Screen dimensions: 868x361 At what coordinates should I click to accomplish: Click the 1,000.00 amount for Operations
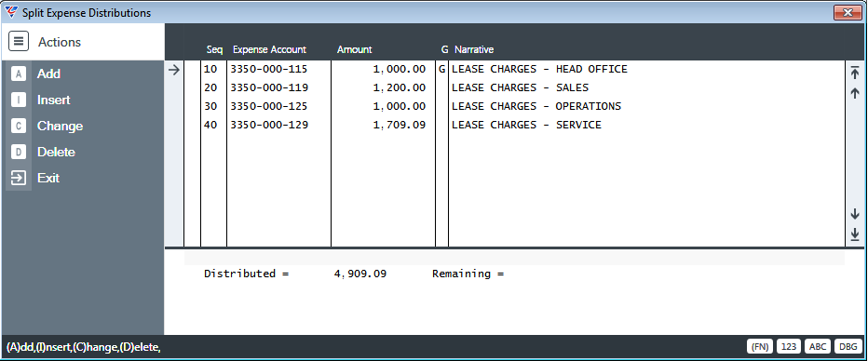(x=400, y=106)
